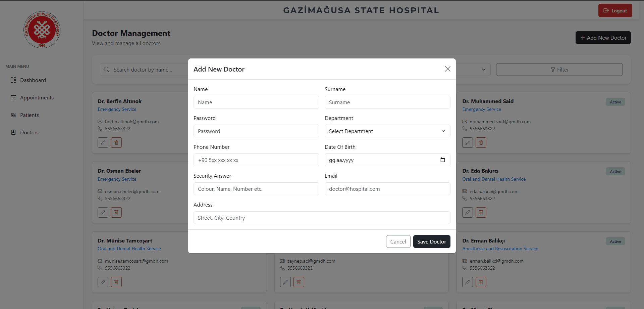The width and height of the screenshot is (644, 309).
Task: Edit Dr. Erman Balıkçı's profile
Action: 468,282
